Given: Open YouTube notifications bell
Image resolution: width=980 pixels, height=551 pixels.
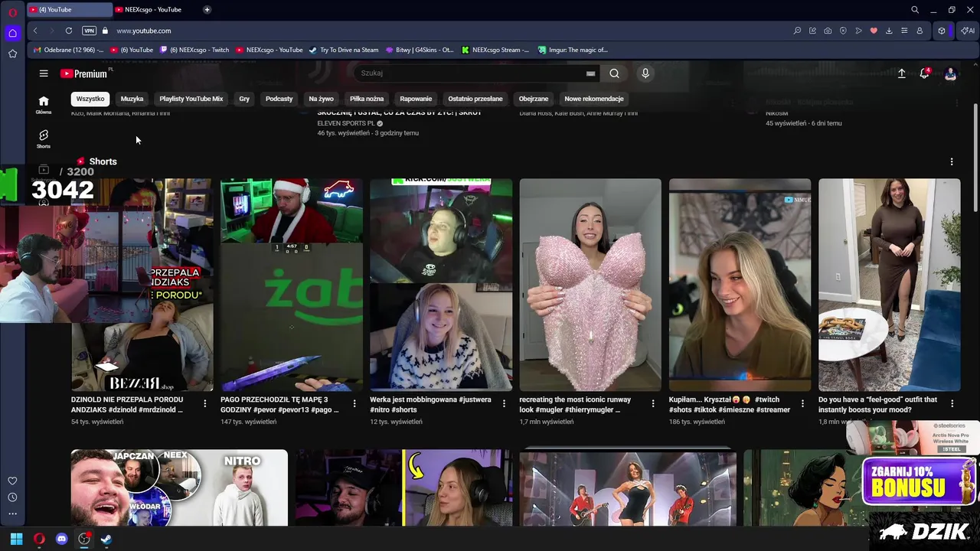Looking at the screenshot, I should coord(925,73).
